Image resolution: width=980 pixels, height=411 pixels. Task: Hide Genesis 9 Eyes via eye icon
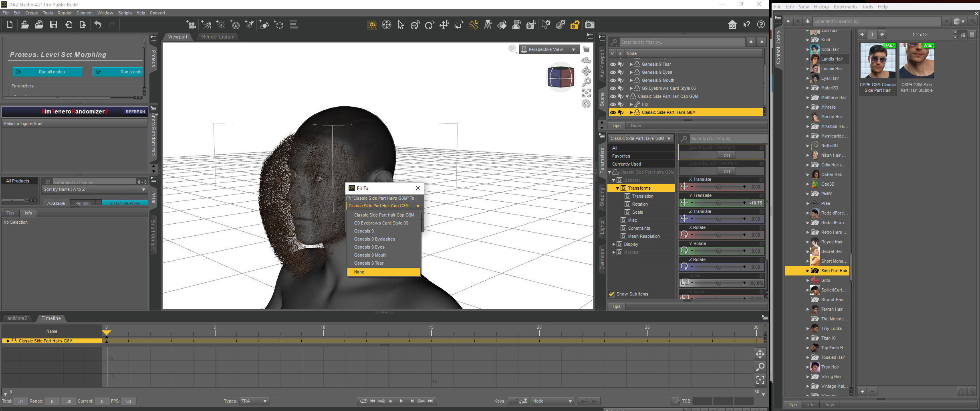[x=613, y=73]
